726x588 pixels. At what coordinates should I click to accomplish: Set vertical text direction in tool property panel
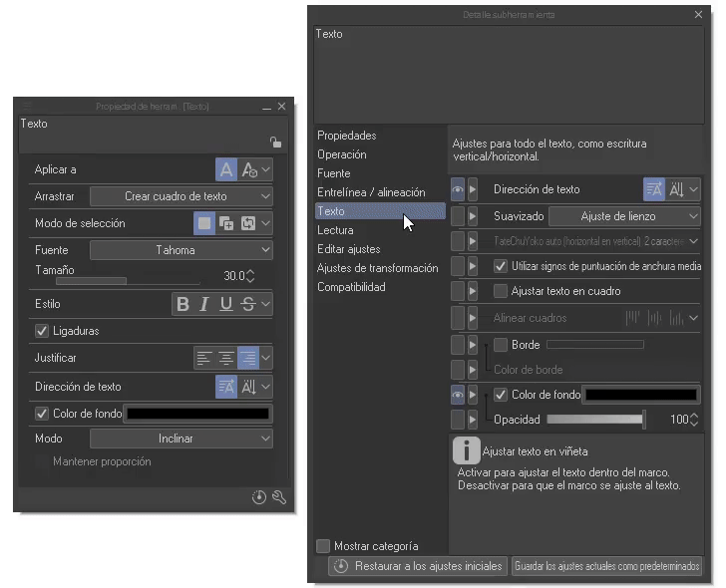click(249, 387)
